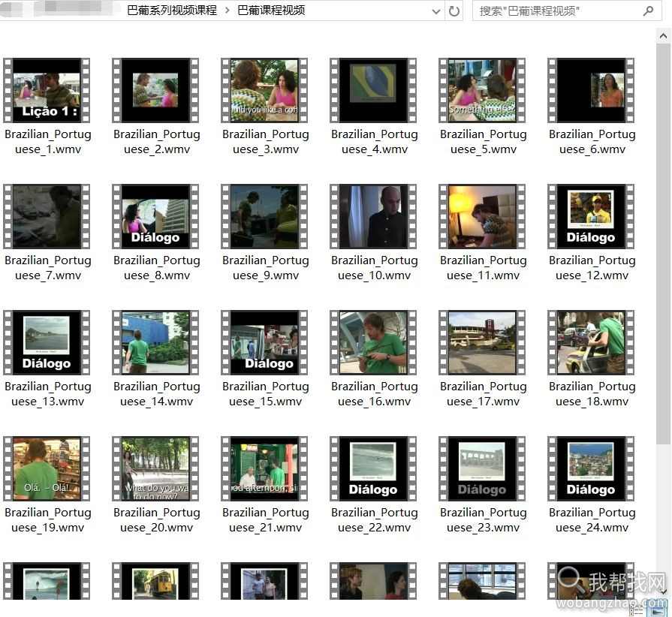Pick the Brazilian_Portuguese_4.wmv flag thumbnail
Image resolution: width=672 pixels, height=617 pixels.
[373, 90]
